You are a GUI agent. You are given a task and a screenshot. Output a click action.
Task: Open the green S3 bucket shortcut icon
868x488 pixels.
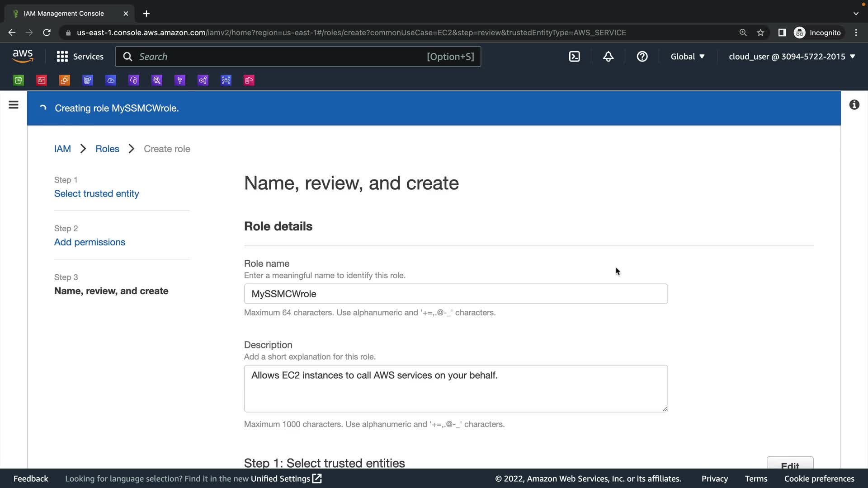pyautogui.click(x=19, y=80)
